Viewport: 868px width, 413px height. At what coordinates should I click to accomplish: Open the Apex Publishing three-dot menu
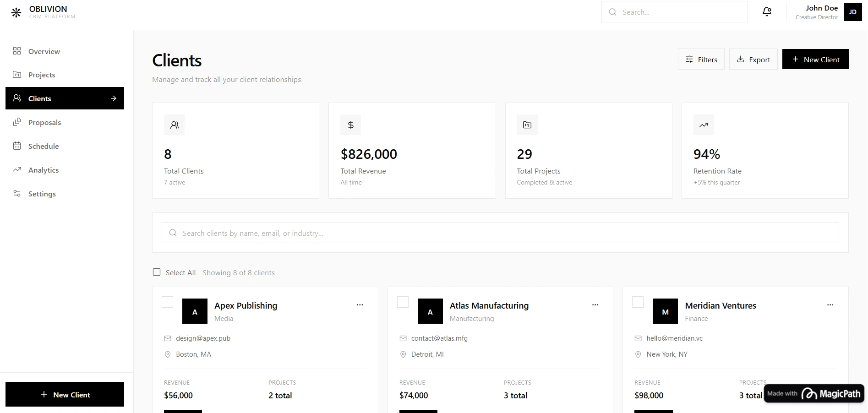360,305
